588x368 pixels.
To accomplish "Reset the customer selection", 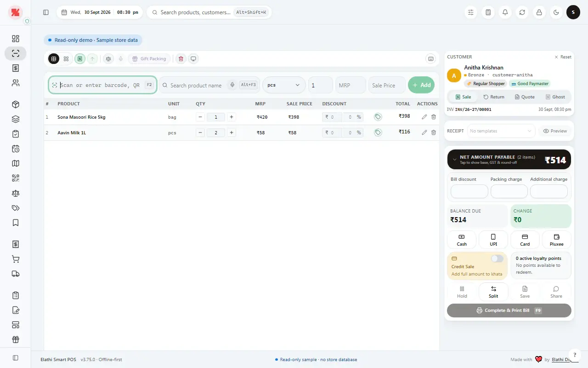I will (x=563, y=57).
